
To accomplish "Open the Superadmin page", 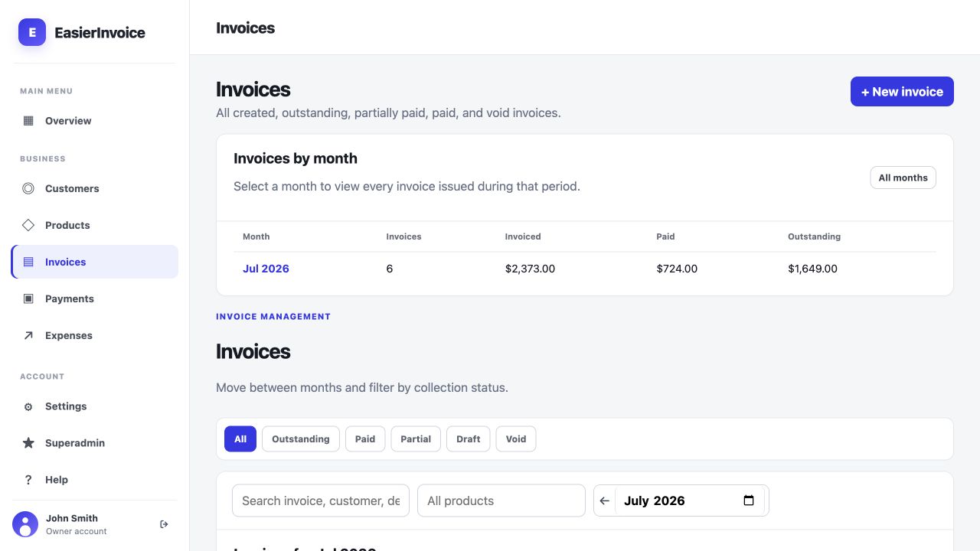I will pos(95,443).
